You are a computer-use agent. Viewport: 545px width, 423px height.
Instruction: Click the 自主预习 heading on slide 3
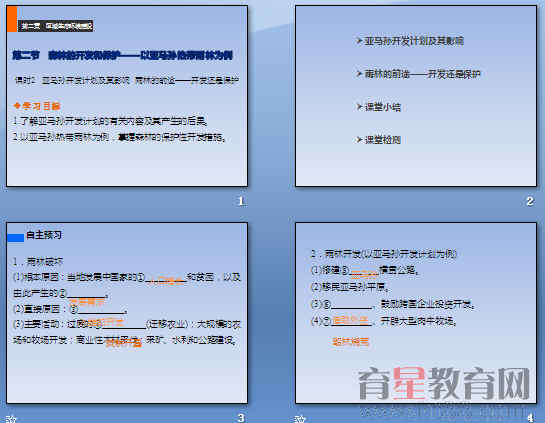[x=44, y=235]
